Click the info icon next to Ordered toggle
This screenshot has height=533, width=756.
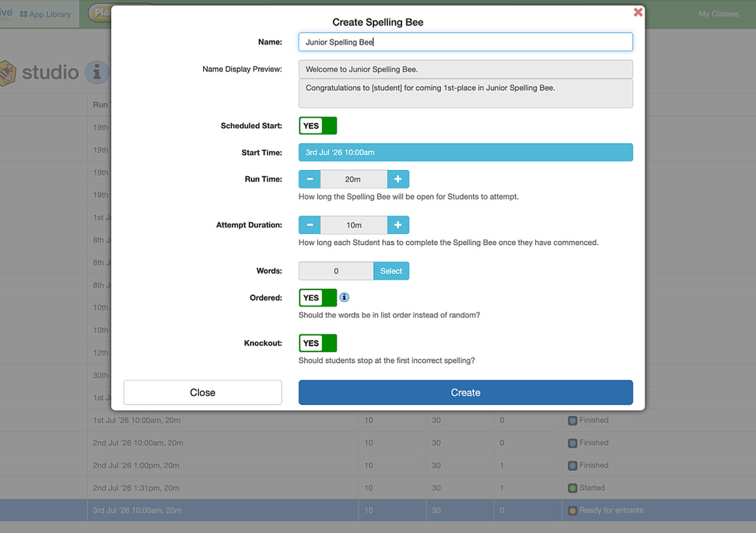(x=344, y=297)
